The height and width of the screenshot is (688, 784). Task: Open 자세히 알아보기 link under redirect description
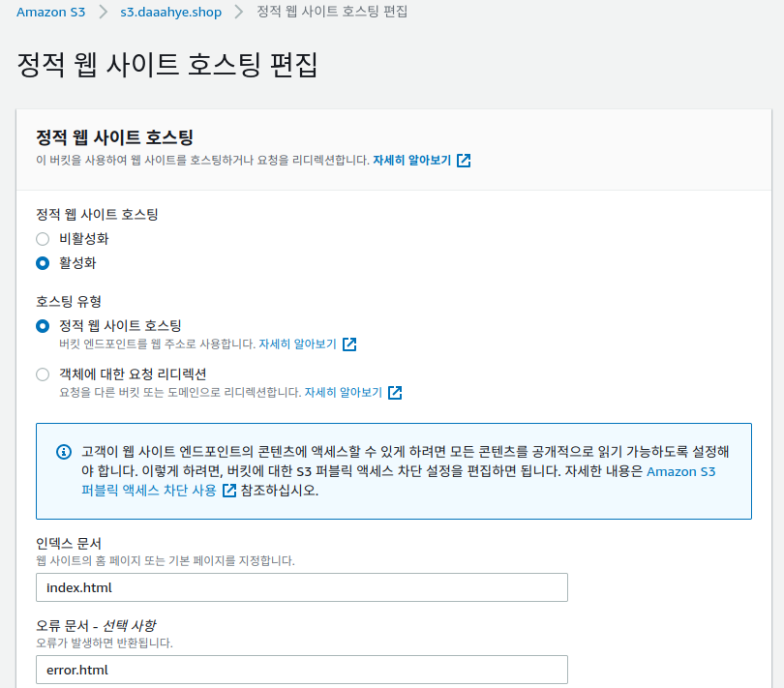tap(344, 393)
